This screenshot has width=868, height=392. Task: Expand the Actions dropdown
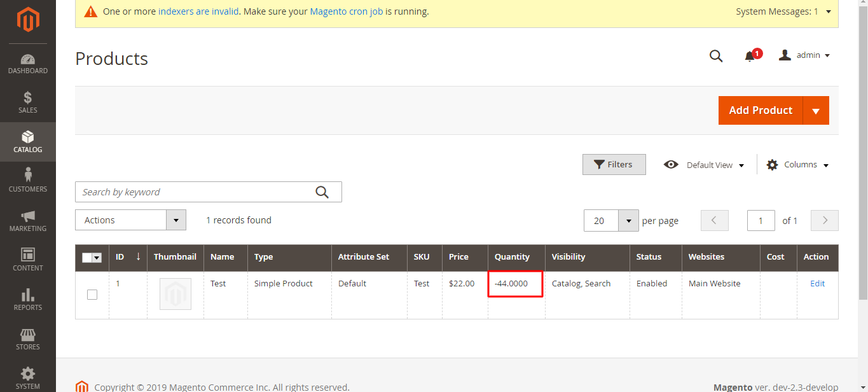point(176,220)
